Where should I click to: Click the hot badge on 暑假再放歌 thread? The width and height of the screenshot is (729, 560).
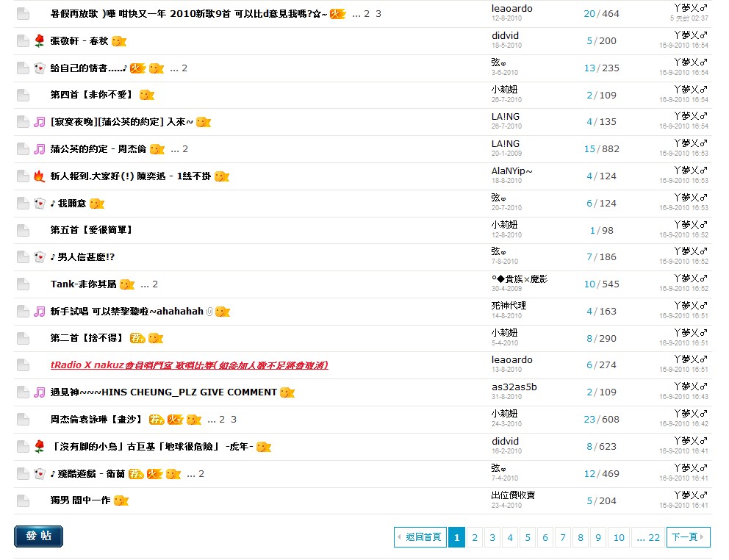(x=337, y=14)
